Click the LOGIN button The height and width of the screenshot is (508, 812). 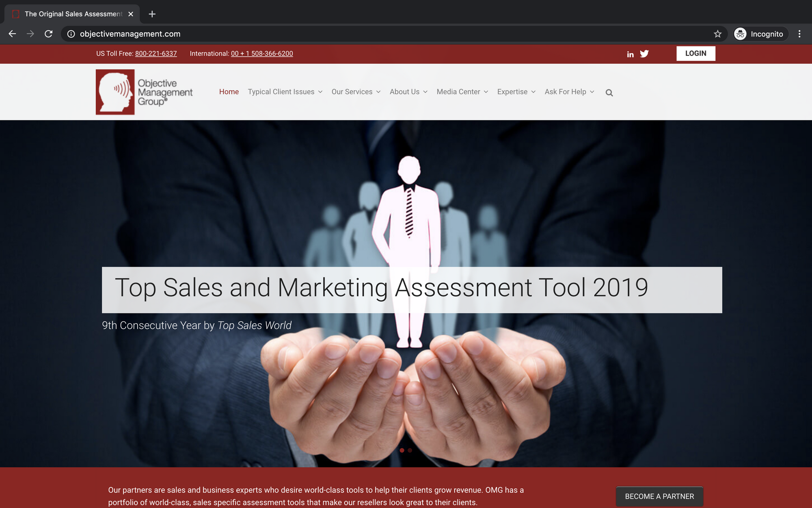[x=695, y=53]
